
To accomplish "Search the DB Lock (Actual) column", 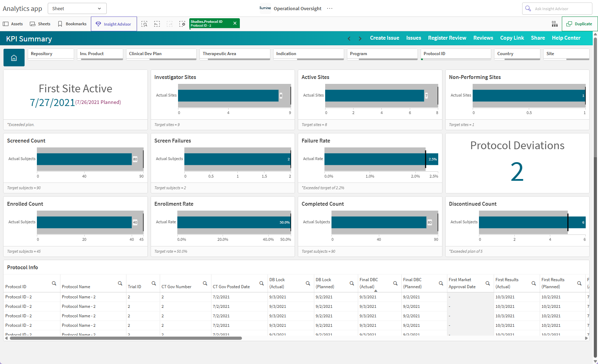I will coord(308,283).
